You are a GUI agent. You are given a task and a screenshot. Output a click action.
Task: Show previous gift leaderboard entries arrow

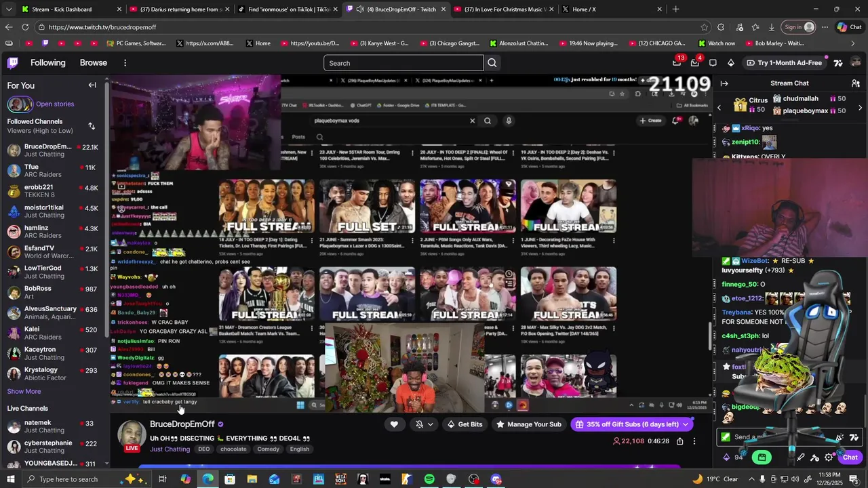coord(719,107)
